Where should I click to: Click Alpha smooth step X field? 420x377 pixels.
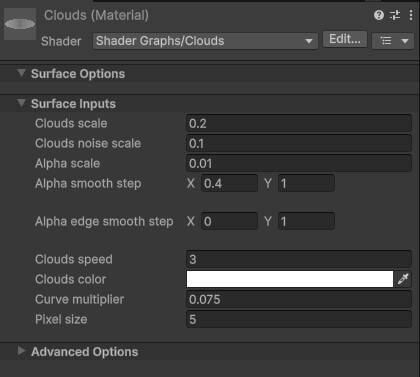click(x=229, y=183)
